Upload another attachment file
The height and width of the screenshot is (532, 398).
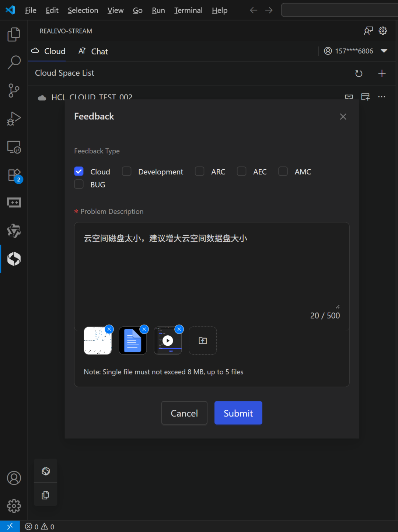point(203,341)
